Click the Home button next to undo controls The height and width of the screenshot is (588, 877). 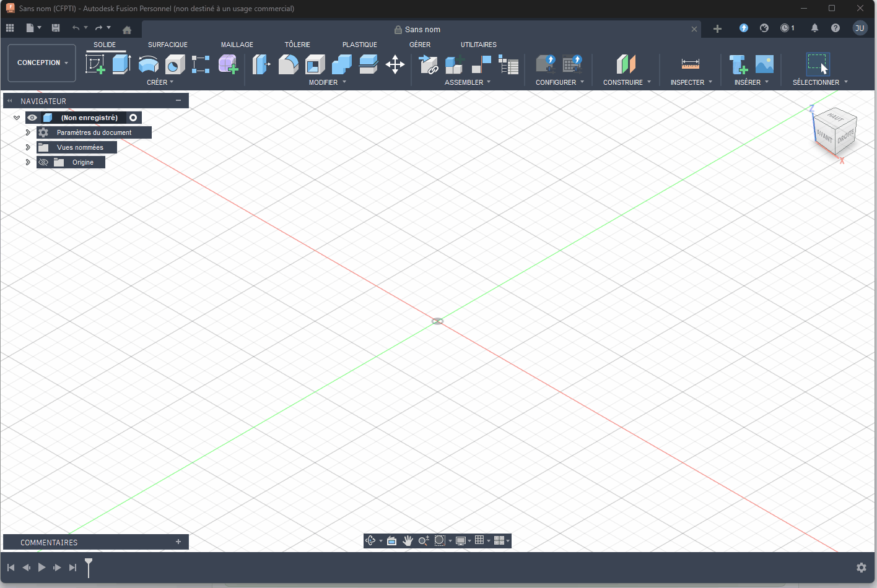[x=128, y=27]
